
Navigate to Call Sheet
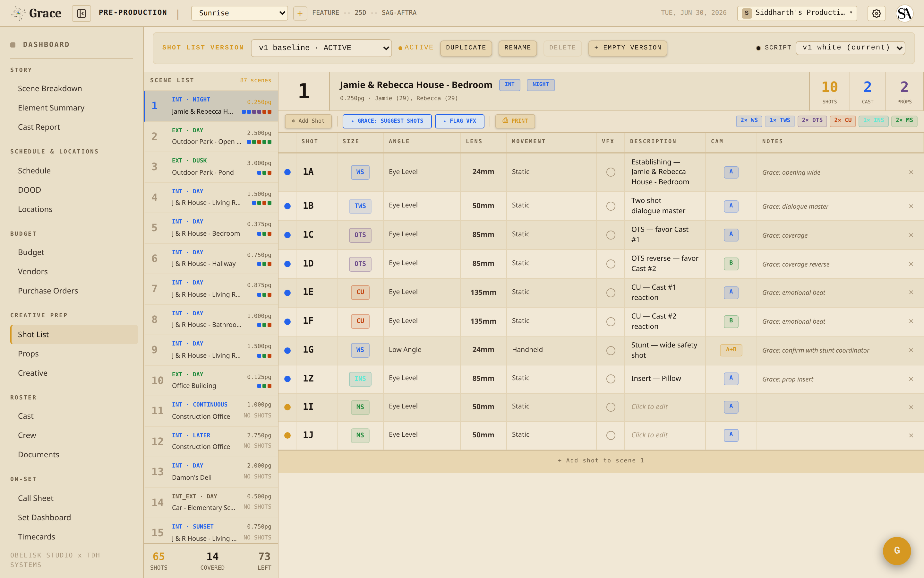pyautogui.click(x=36, y=498)
